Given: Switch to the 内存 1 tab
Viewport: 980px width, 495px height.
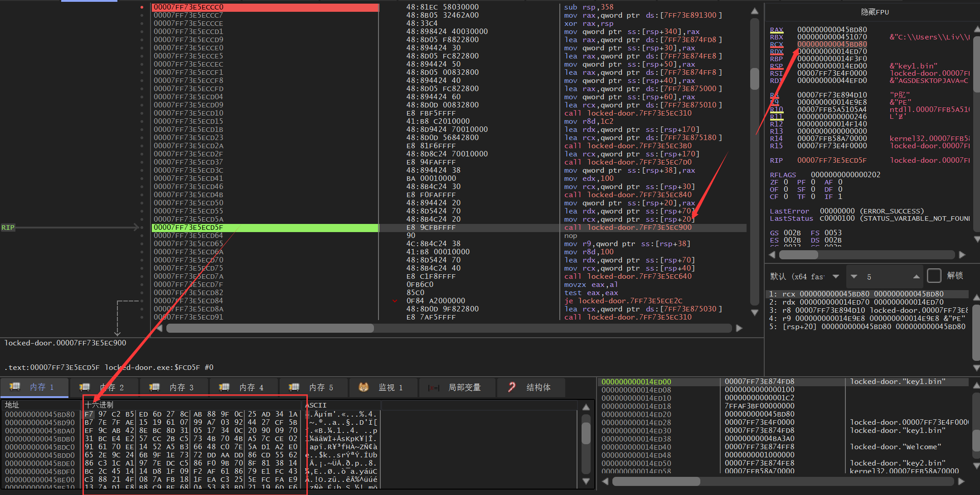Looking at the screenshot, I should [x=35, y=387].
